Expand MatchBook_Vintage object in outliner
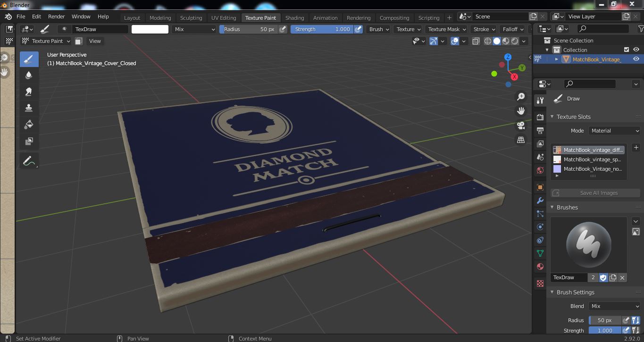Image resolution: width=644 pixels, height=342 pixels. [x=557, y=59]
